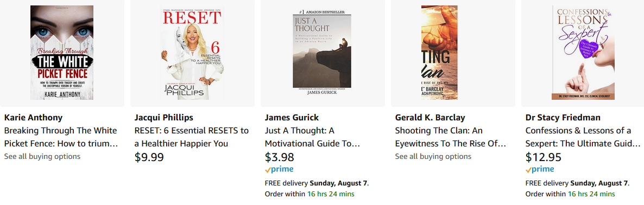Open author James Gurick
The height and width of the screenshot is (205, 644).
click(x=292, y=118)
